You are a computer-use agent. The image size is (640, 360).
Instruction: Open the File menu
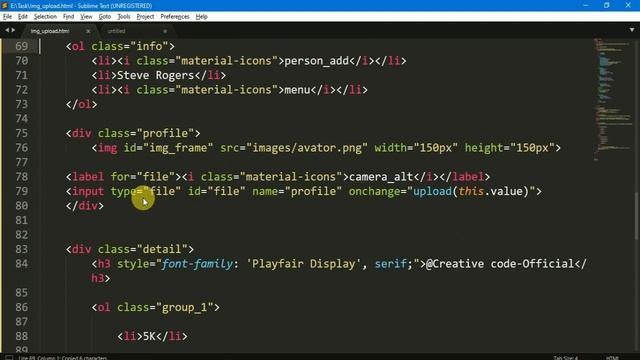tap(7, 17)
